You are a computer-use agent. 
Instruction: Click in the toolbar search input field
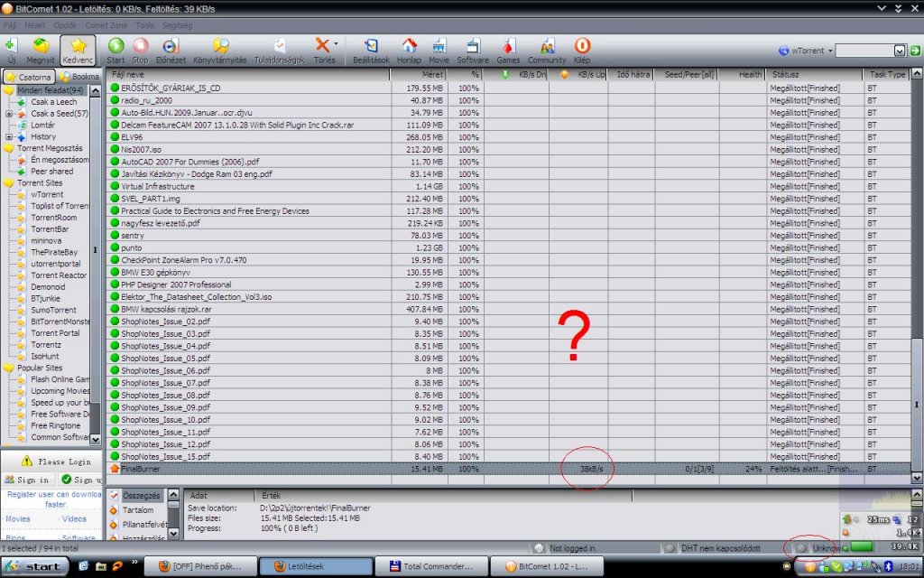865,51
